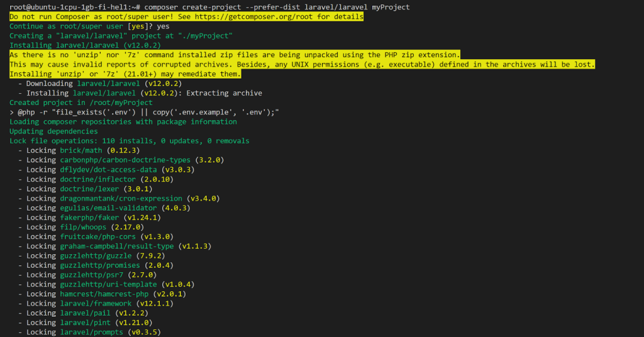Select the carbonphp/carbon-doctrine-types package name
This screenshot has height=337, width=644.
coord(125,160)
